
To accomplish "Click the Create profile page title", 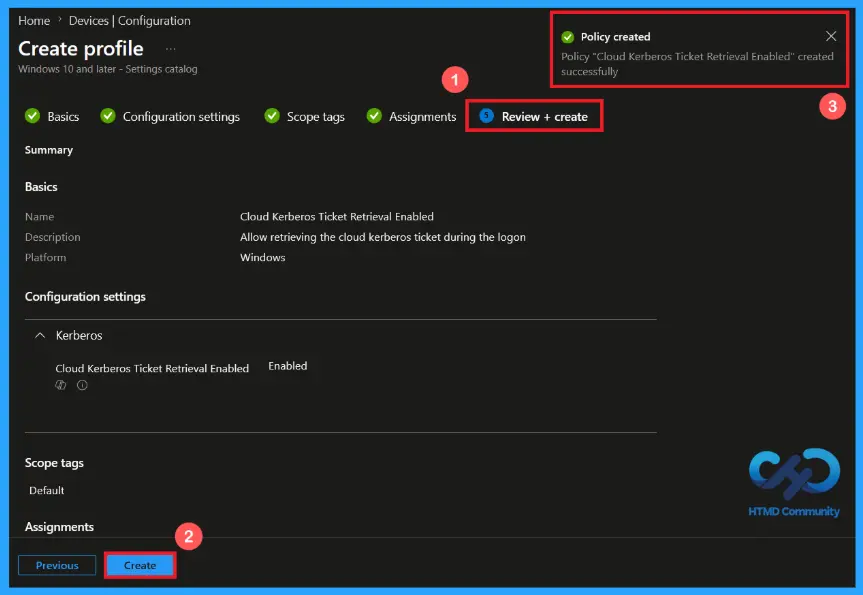I will tap(81, 49).
